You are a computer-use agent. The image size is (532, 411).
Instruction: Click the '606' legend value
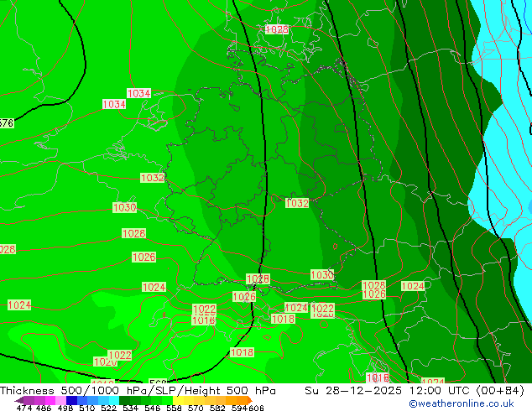(256, 408)
